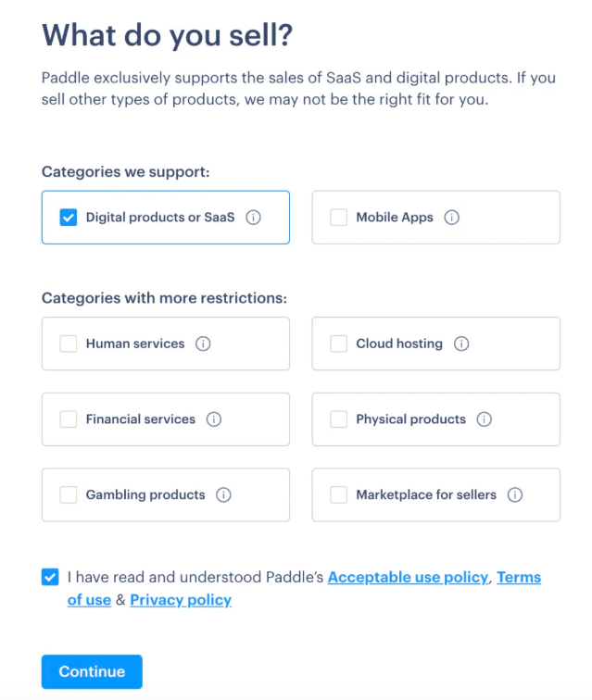The image size is (592, 700).
Task: Open the Privacy policy link
Action: click(181, 600)
